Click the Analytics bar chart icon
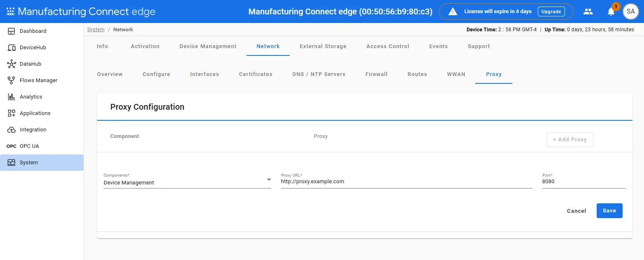This screenshot has height=260, width=644. click(x=12, y=97)
